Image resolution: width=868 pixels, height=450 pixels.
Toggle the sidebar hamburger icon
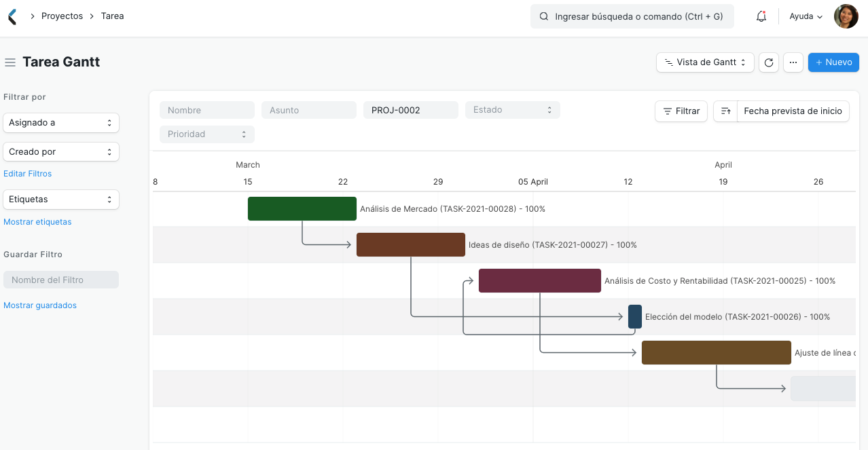pyautogui.click(x=10, y=62)
